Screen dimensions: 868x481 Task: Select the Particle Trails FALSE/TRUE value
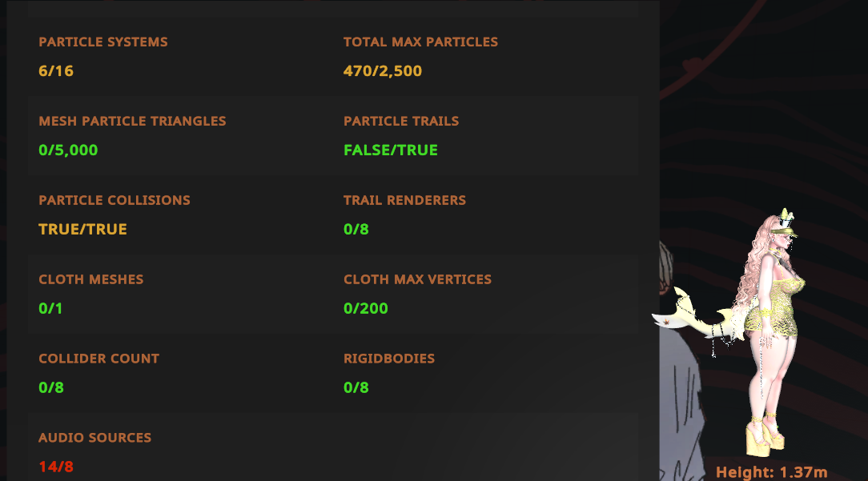coord(390,150)
